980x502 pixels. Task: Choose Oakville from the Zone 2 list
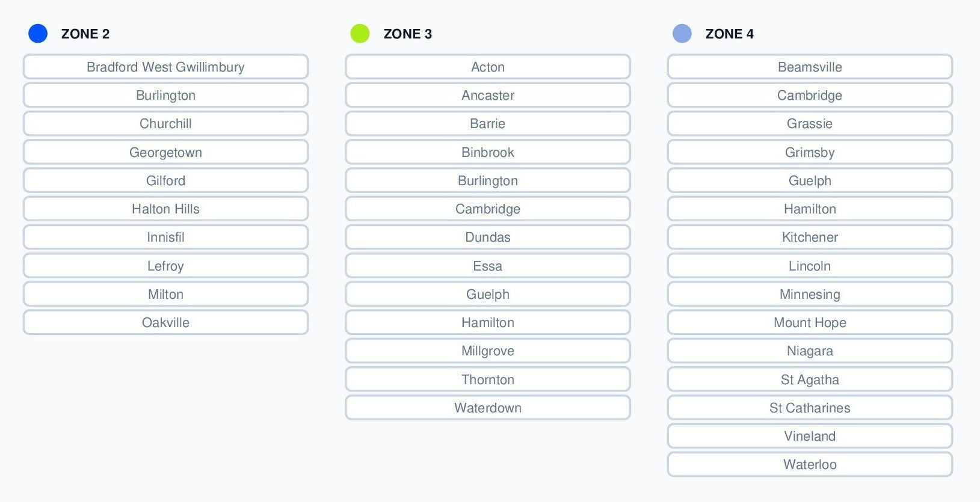(165, 323)
